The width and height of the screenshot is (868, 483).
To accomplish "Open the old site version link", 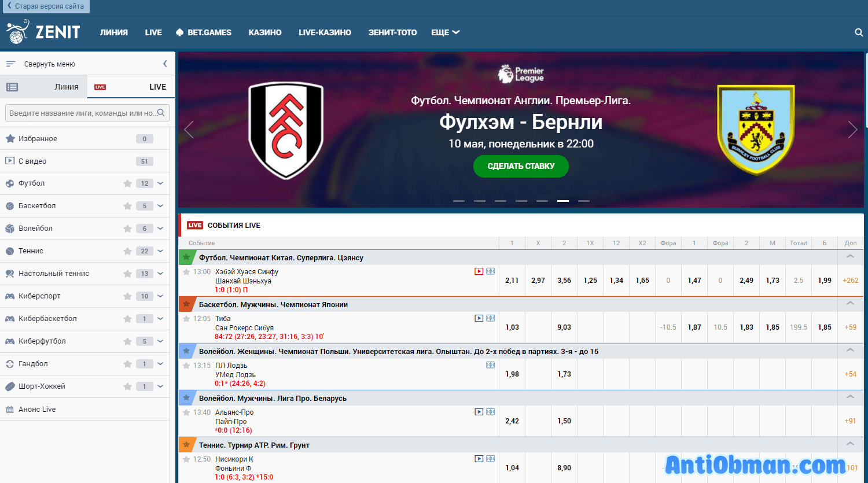I will click(45, 6).
